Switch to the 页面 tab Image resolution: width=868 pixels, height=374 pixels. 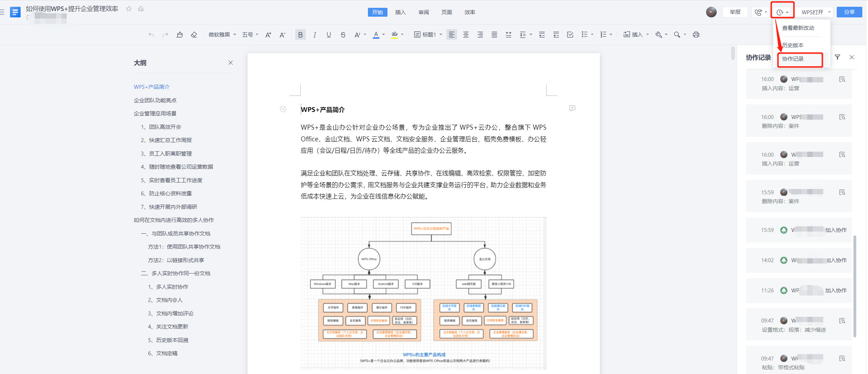pos(446,12)
